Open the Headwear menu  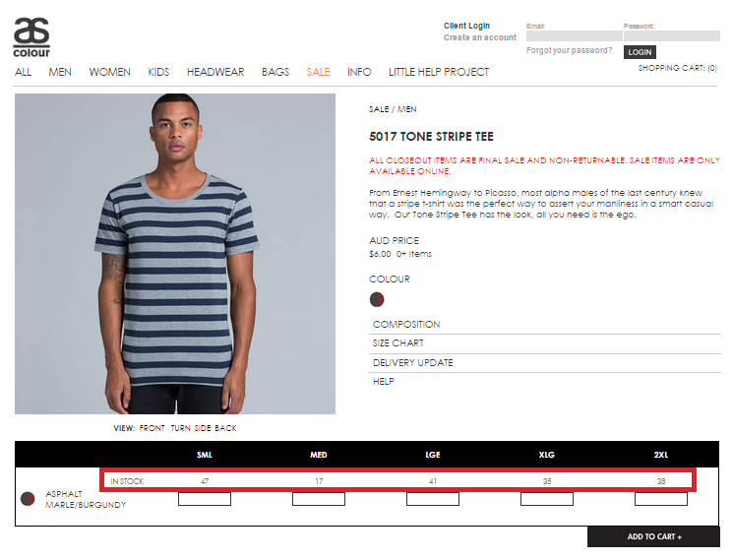pos(215,72)
